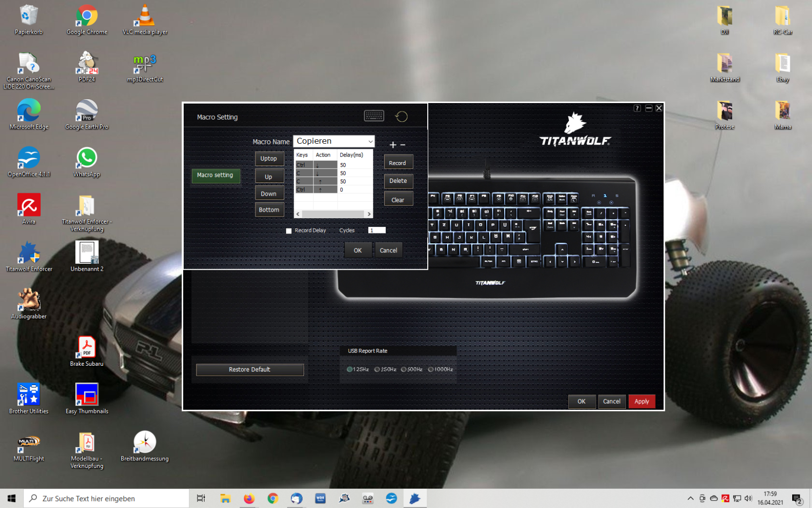Click OK in the main Titanwolf window

pyautogui.click(x=582, y=401)
